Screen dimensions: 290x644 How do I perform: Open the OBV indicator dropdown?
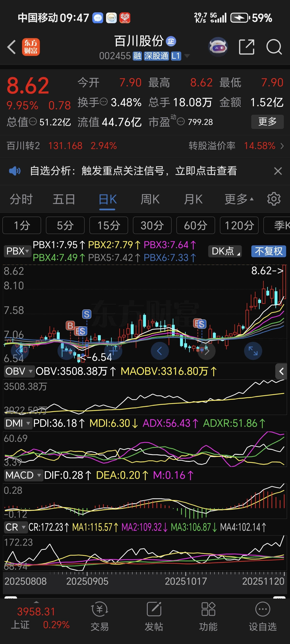19,371
